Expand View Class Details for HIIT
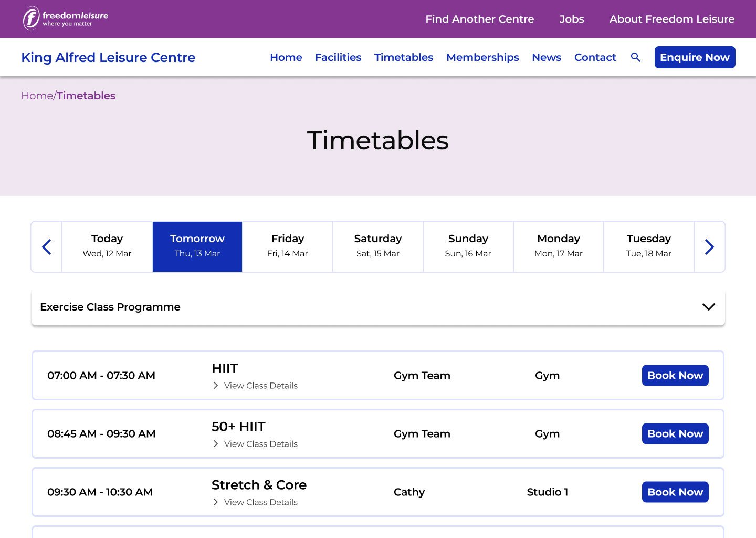This screenshot has height=538, width=756. pos(255,386)
